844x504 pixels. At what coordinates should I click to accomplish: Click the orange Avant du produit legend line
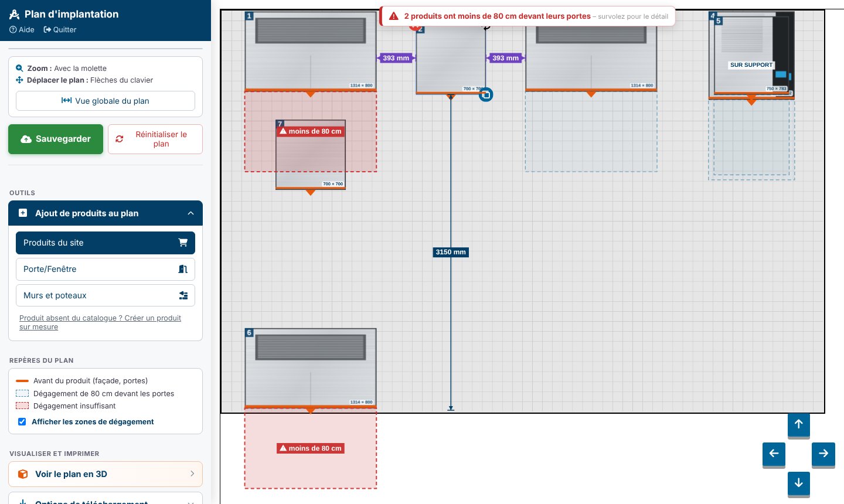click(22, 381)
